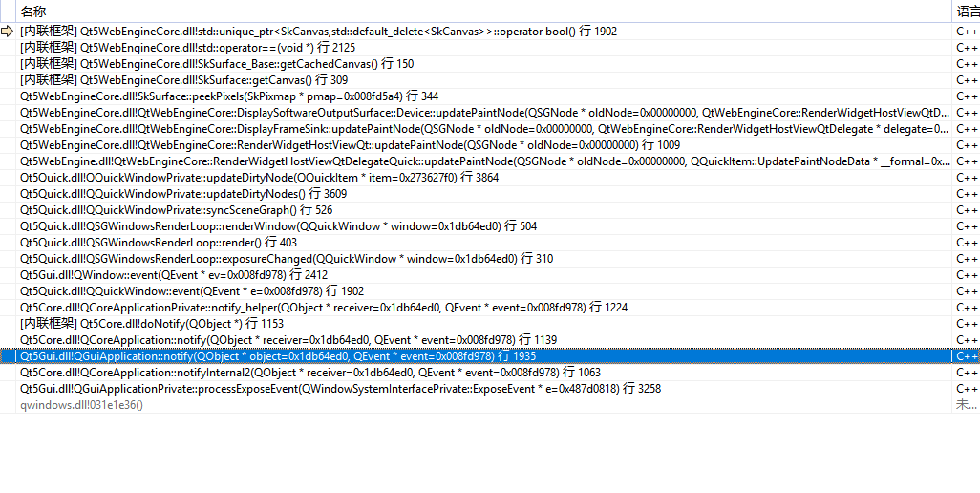Click C++ language cell of highlighted QGuiApplication::notify row
Screen dimensions: 980x493
tap(967, 356)
